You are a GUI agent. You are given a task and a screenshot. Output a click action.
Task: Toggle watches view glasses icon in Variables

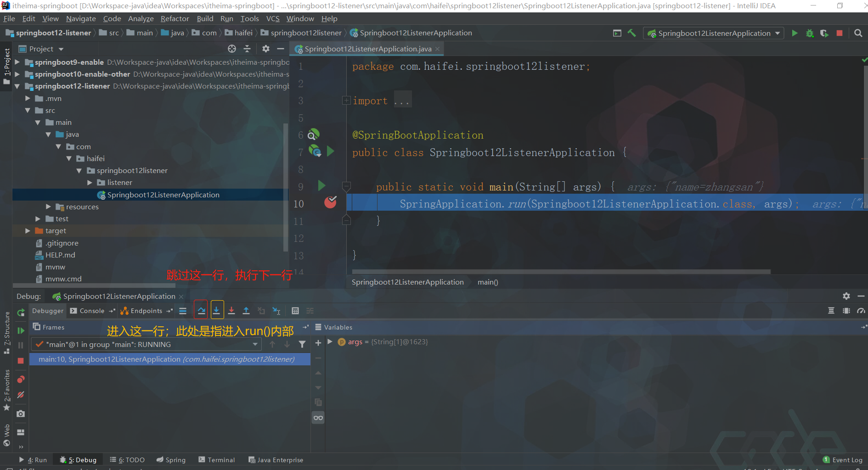318,418
